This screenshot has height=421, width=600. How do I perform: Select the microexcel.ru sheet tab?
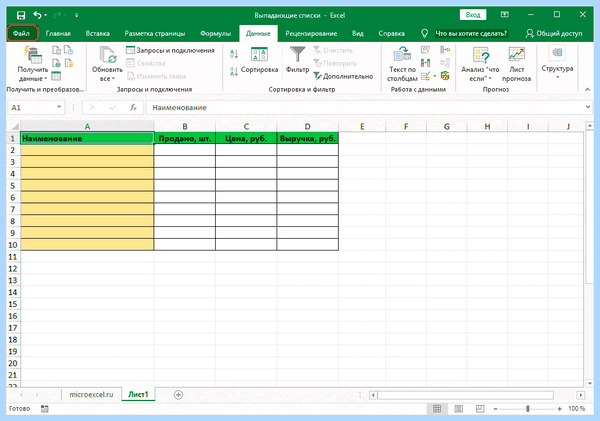click(91, 395)
